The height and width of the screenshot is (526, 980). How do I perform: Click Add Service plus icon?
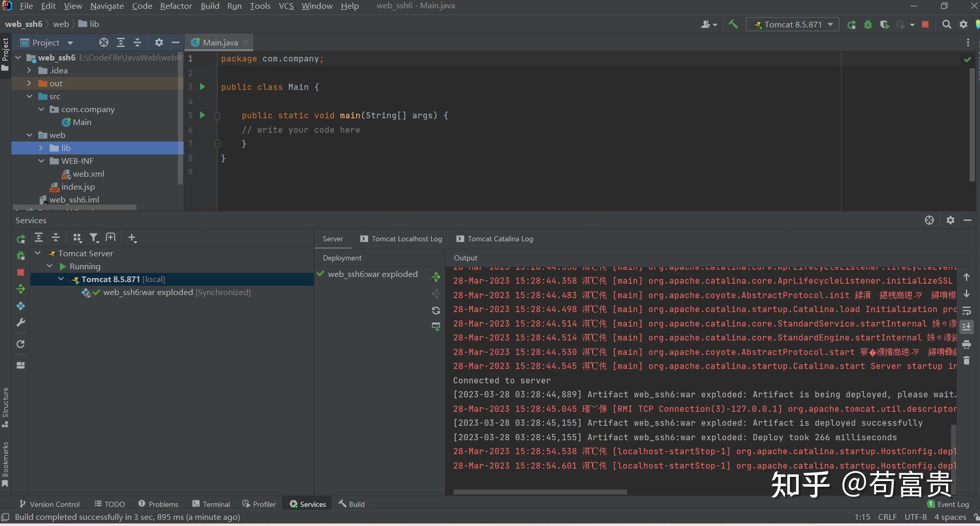tap(132, 238)
